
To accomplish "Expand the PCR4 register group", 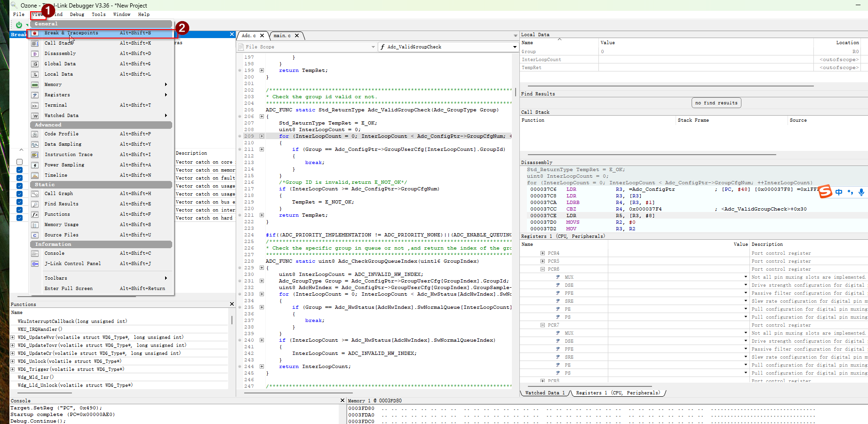I will point(542,253).
